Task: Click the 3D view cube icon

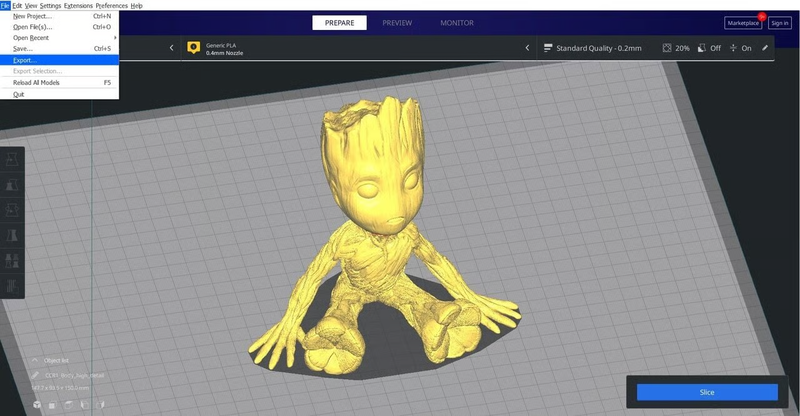Action: 38,405
